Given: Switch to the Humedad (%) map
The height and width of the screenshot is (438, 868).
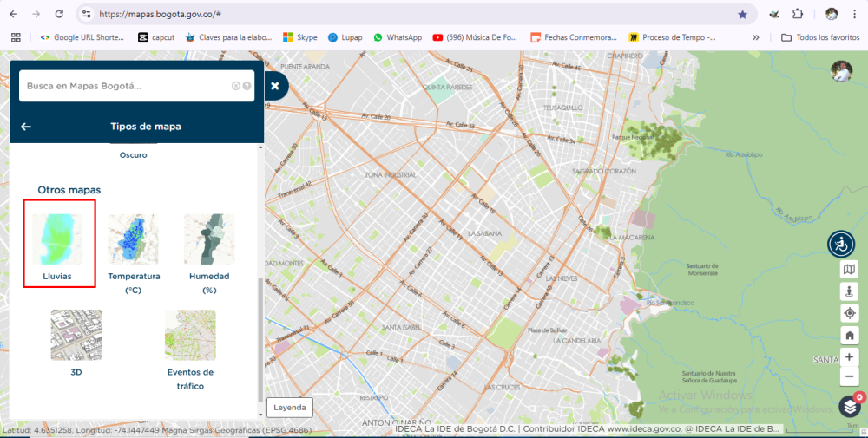Looking at the screenshot, I should pyautogui.click(x=208, y=240).
